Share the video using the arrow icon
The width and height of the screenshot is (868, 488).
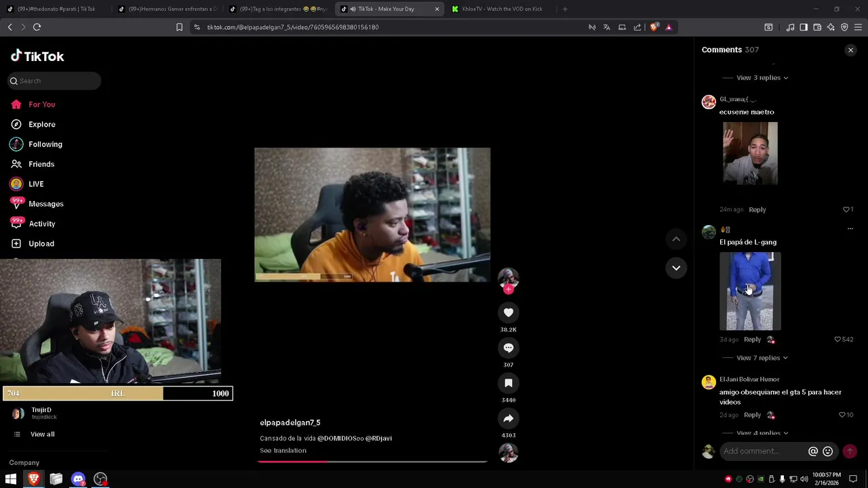coord(509,418)
